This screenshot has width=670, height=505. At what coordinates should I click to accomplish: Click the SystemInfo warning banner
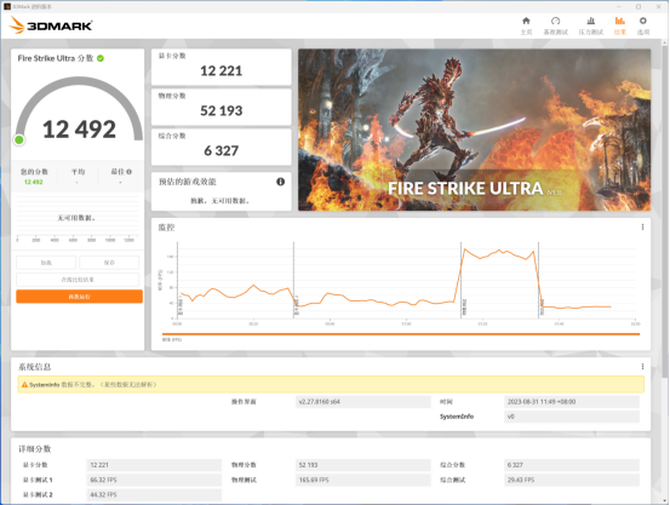pos(331,385)
